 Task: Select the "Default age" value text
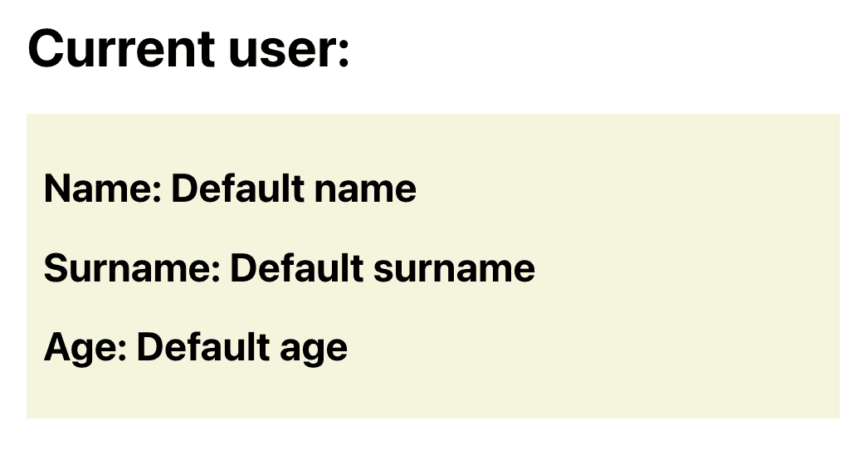coord(242,347)
